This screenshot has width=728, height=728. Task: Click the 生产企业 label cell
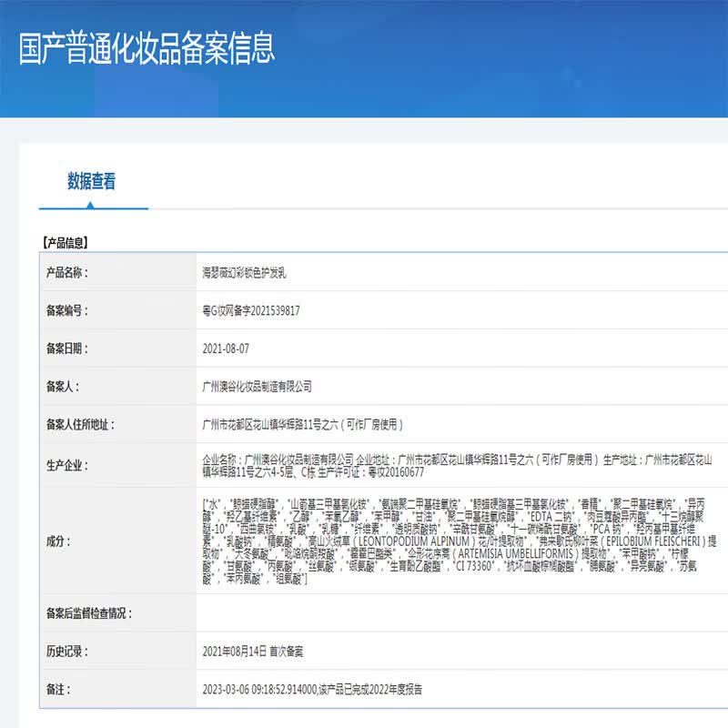pos(118,465)
